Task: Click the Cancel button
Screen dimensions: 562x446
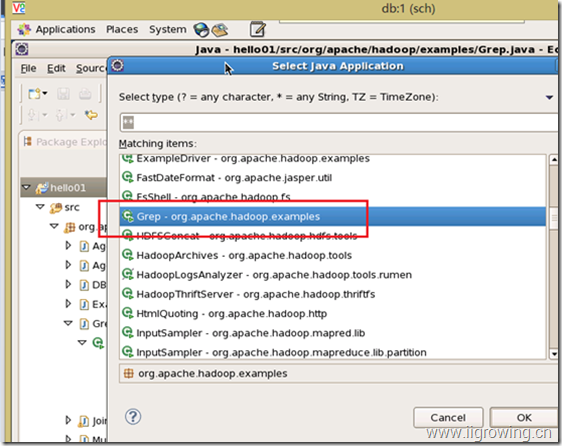Action: click(448, 417)
